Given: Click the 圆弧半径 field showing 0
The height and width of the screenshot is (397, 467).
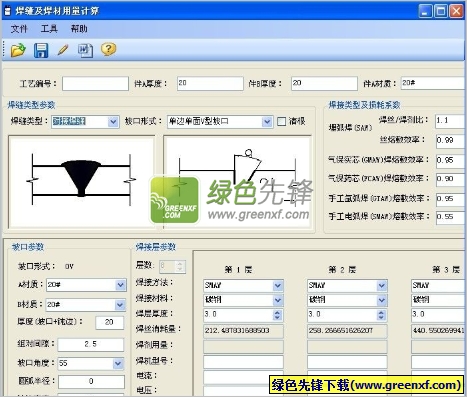Looking at the screenshot, I should tap(91, 382).
